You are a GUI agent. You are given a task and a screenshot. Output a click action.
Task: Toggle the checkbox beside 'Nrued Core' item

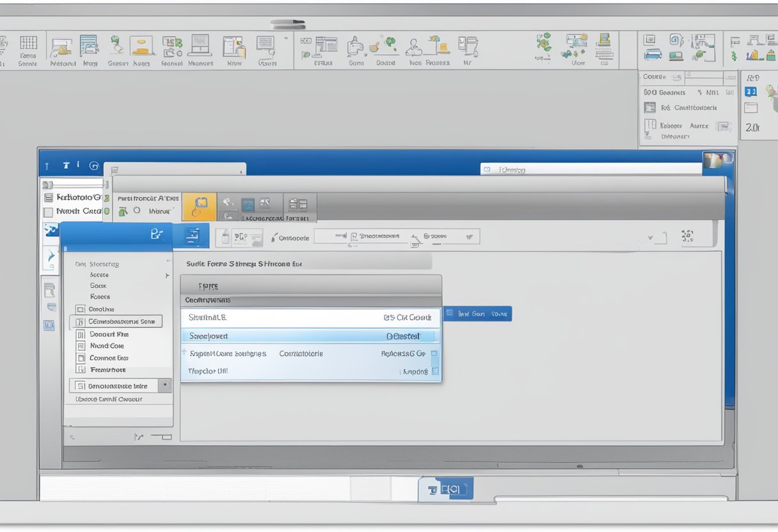pyautogui.click(x=81, y=346)
